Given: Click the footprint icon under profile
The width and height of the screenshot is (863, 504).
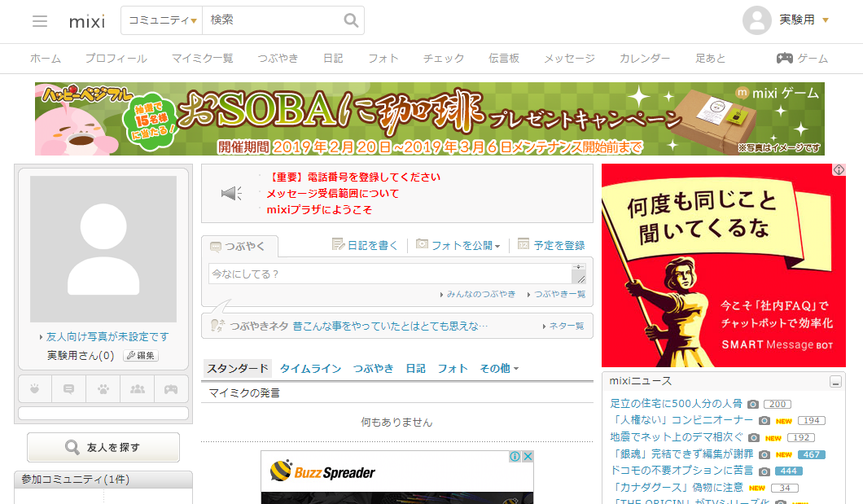Looking at the screenshot, I should (35, 389).
